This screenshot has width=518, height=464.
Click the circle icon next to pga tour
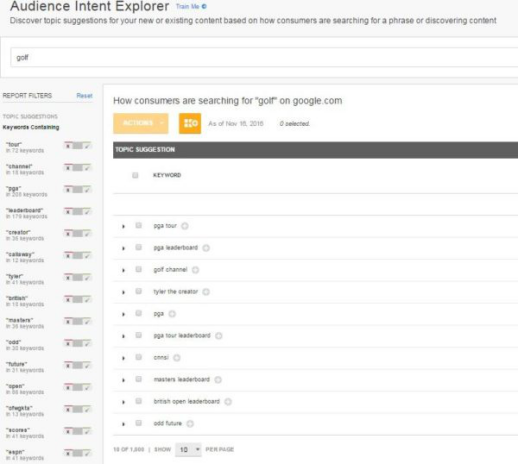point(185,226)
